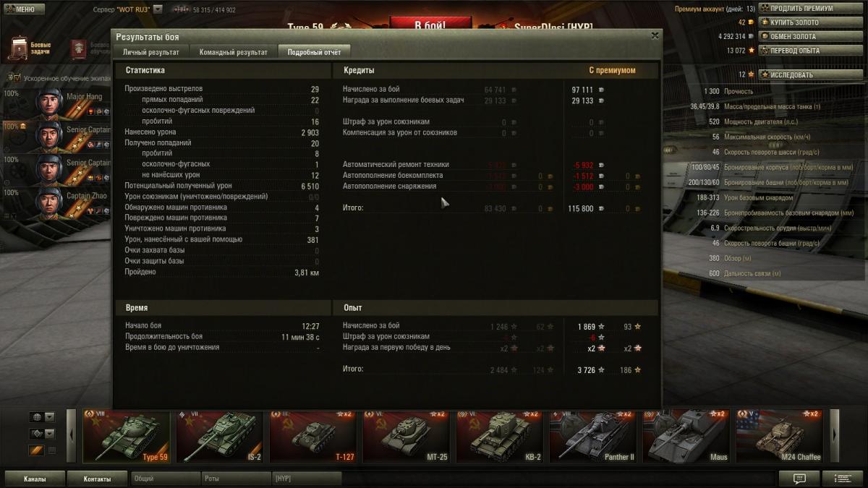This screenshot has height=488, width=868.
Task: Select the Подробный отчёт tab
Action: click(x=314, y=52)
